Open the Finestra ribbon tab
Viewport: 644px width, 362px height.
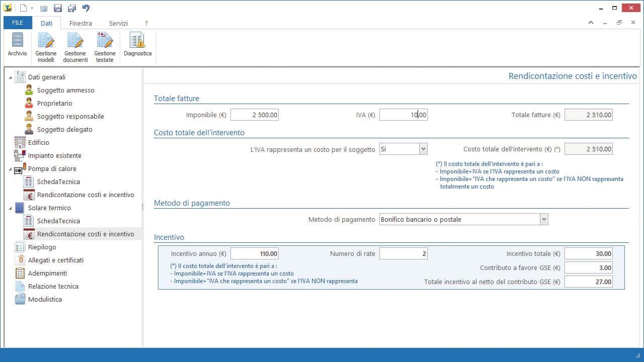pos(80,23)
